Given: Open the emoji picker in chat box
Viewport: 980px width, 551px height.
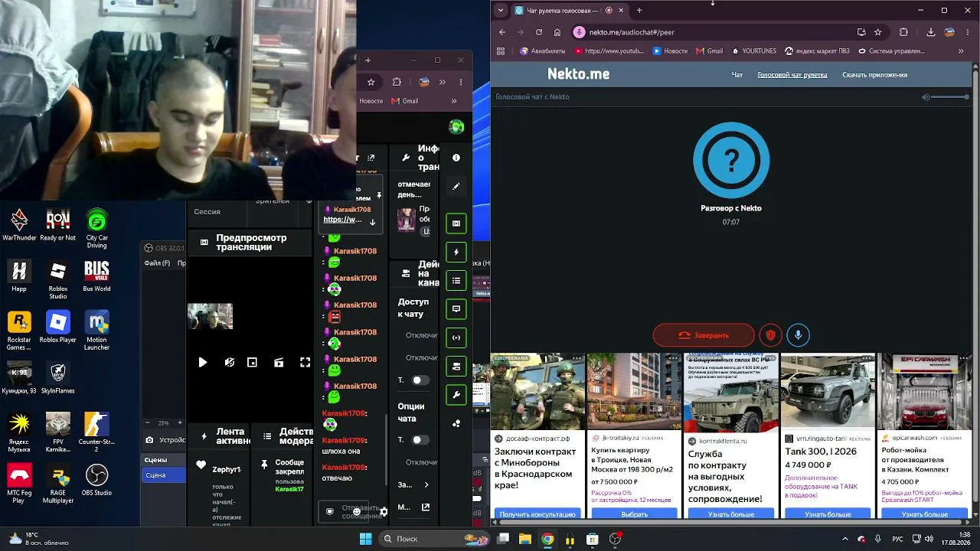Looking at the screenshot, I should (x=357, y=511).
